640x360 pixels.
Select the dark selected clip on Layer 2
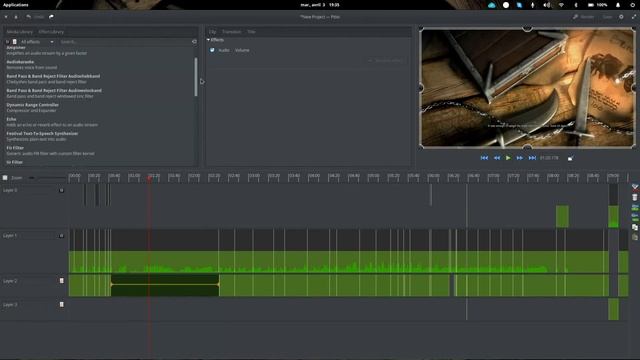tap(165, 285)
